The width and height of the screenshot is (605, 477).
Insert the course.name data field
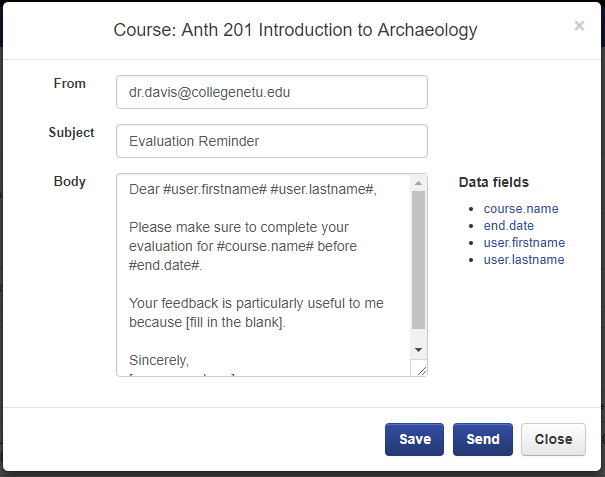[521, 209]
